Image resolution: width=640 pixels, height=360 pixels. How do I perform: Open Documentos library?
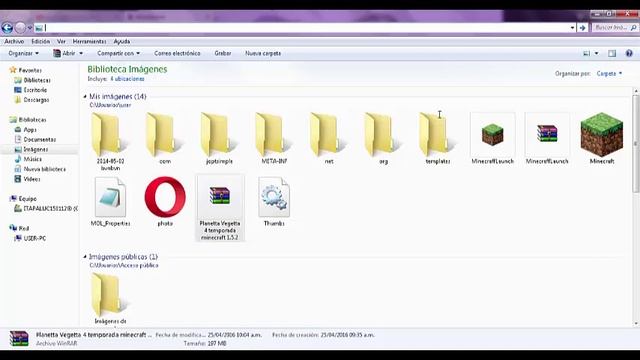(x=40, y=139)
